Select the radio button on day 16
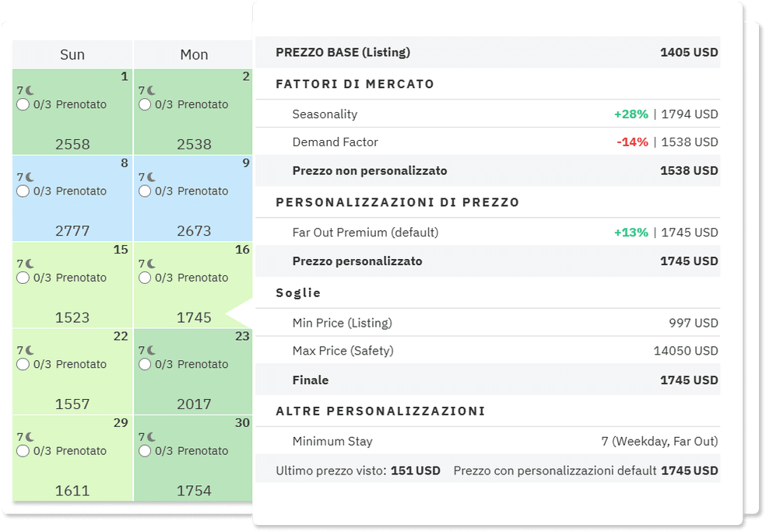The image size is (766, 532). pos(144,278)
